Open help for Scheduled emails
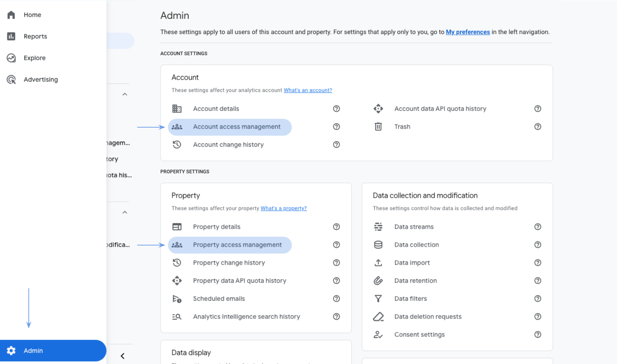This screenshot has width=617, height=364. 336,299
